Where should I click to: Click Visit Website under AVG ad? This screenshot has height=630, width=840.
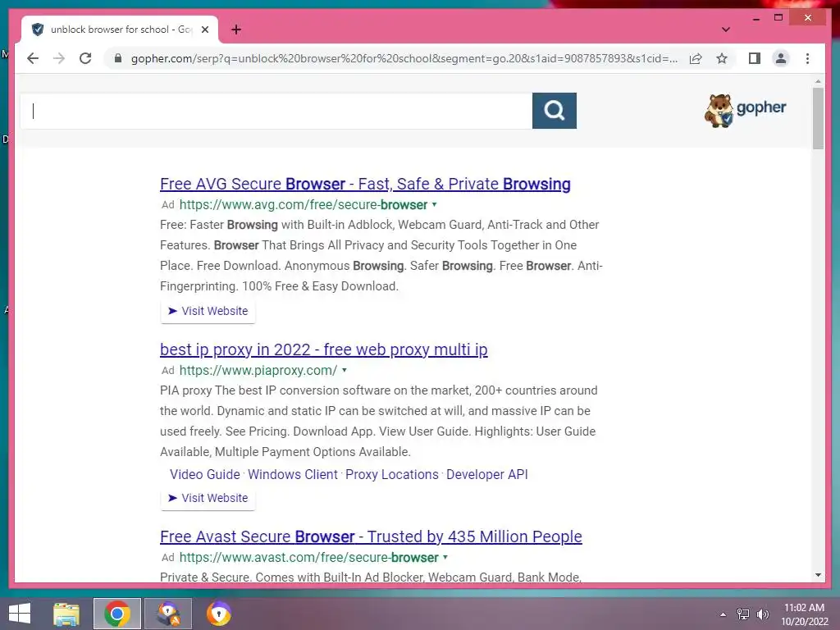tap(208, 311)
